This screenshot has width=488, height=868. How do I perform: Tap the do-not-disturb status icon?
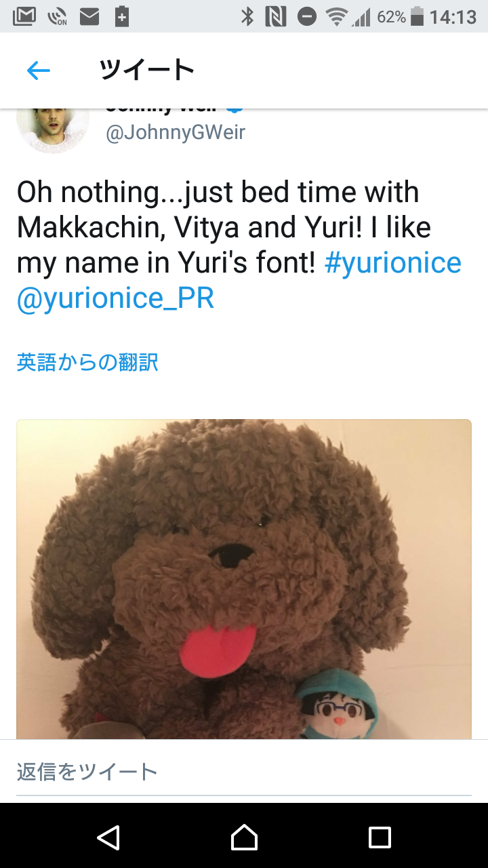pyautogui.click(x=306, y=17)
